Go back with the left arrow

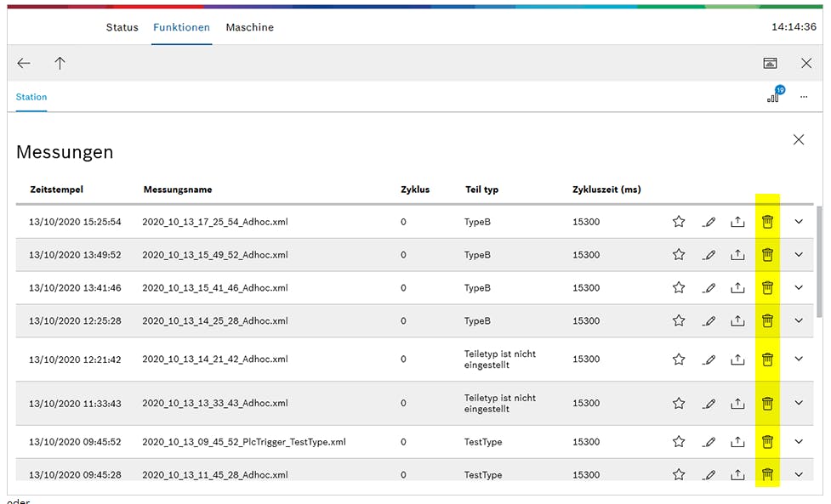coord(24,64)
